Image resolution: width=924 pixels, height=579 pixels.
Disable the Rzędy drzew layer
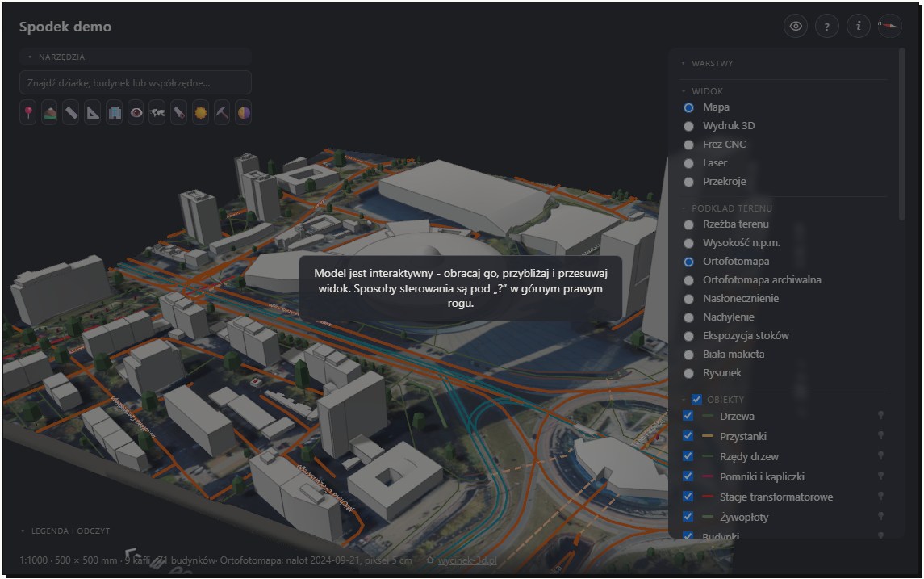point(688,455)
